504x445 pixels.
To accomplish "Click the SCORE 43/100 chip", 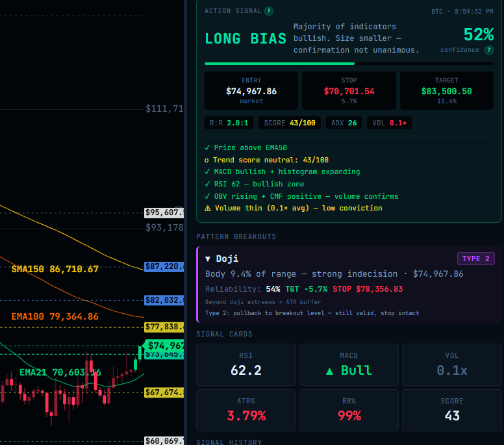I will click(290, 123).
